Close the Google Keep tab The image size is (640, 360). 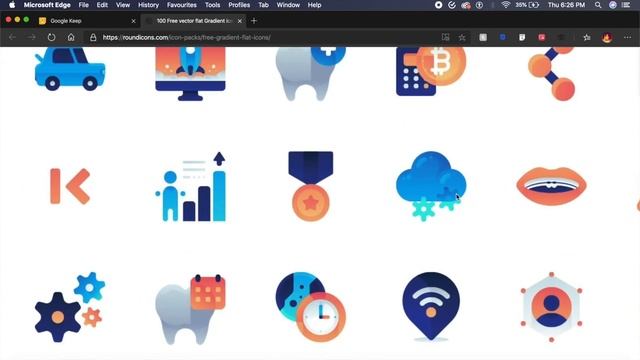(x=133, y=21)
